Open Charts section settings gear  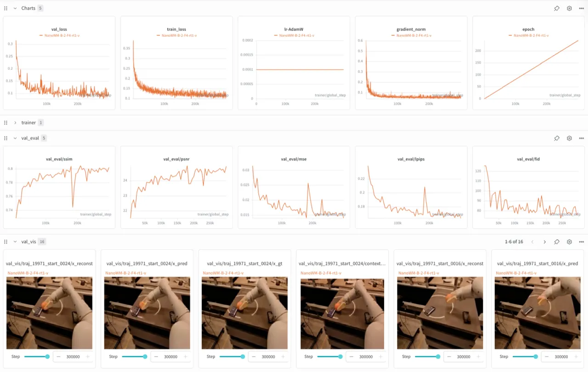tap(569, 8)
